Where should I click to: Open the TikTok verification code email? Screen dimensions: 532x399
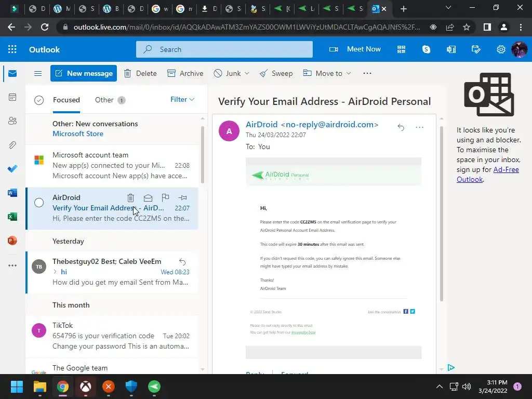[x=112, y=336]
